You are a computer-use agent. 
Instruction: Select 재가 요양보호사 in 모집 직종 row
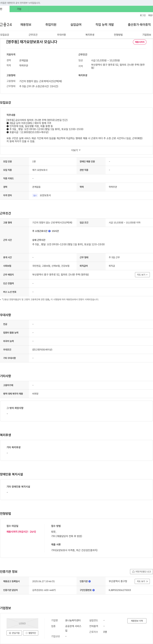40,170
